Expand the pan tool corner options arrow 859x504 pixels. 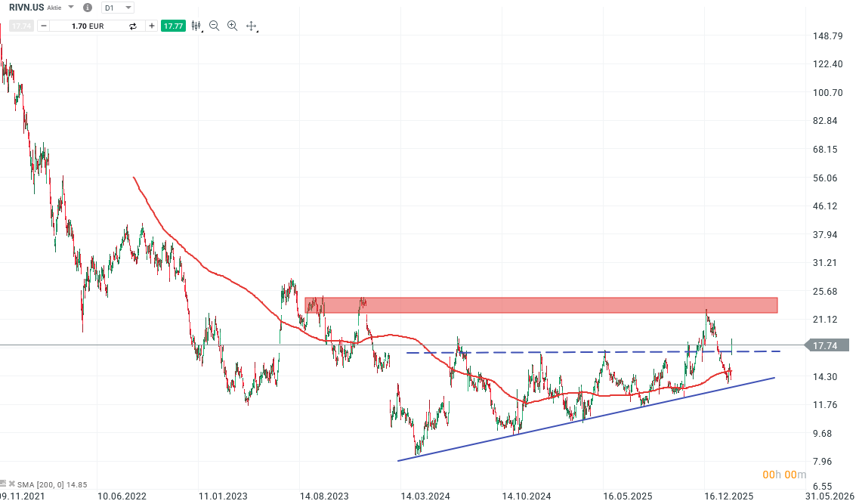pos(258,31)
